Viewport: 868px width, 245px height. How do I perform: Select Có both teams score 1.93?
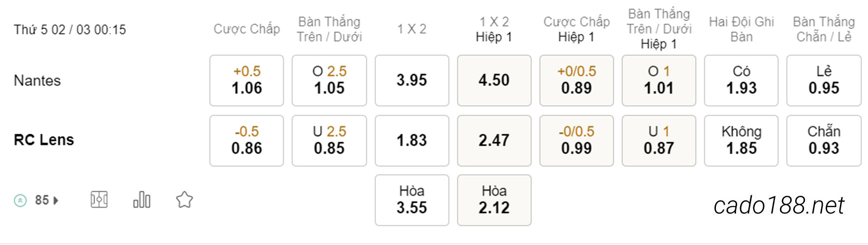pyautogui.click(x=741, y=80)
